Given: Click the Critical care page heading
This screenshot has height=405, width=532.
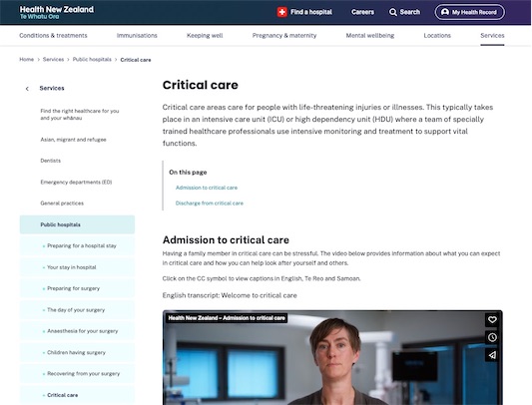Looking at the screenshot, I should click(x=201, y=85).
